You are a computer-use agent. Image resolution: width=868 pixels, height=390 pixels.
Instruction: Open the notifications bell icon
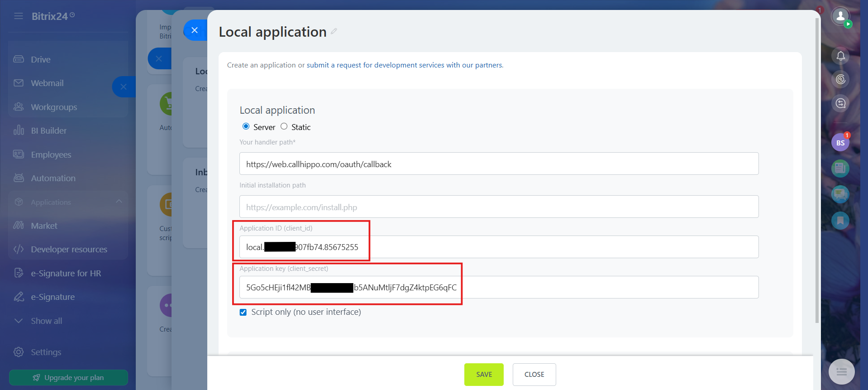(x=840, y=56)
